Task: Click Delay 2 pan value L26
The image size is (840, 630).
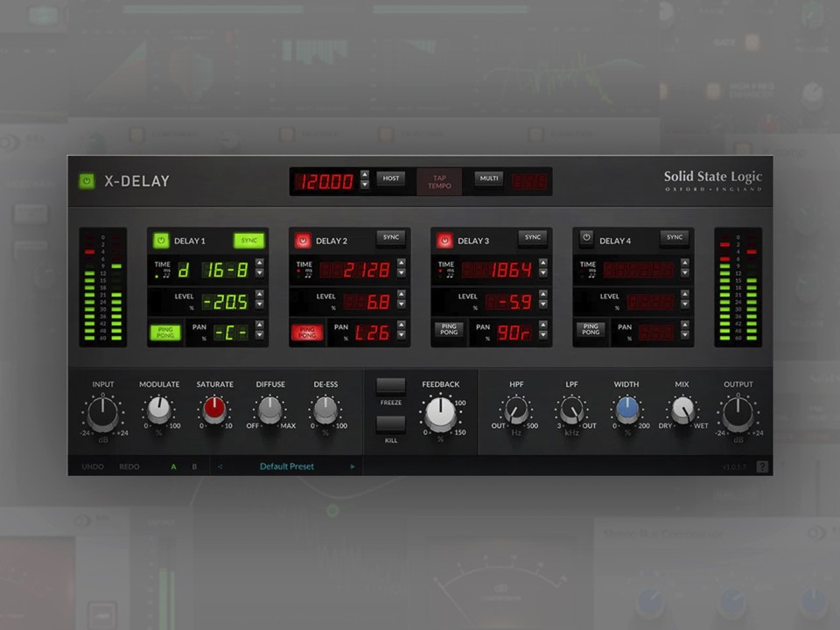Action: [x=373, y=333]
